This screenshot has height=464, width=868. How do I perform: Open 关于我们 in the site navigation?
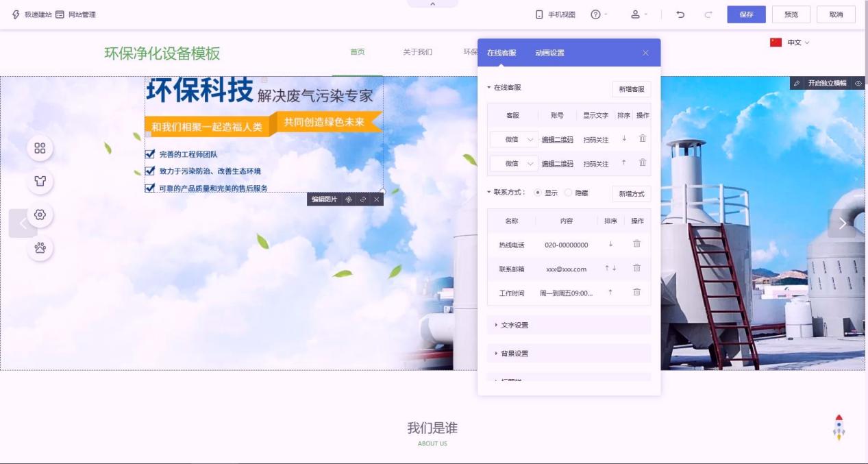click(418, 52)
